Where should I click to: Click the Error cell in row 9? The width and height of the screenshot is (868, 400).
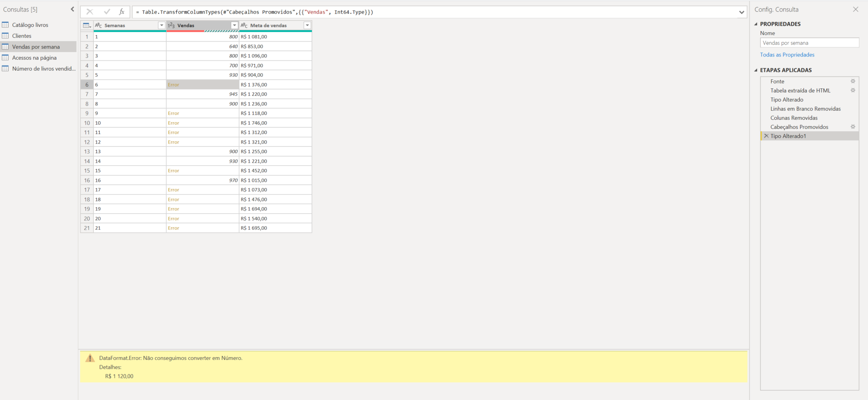[x=203, y=113]
